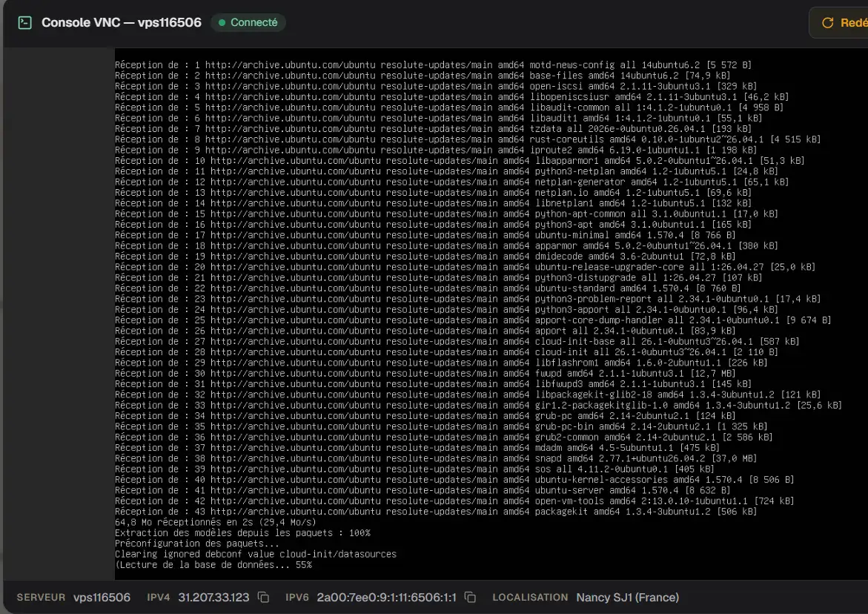Select the IPv4 value 31.207.33.123

tap(213, 598)
